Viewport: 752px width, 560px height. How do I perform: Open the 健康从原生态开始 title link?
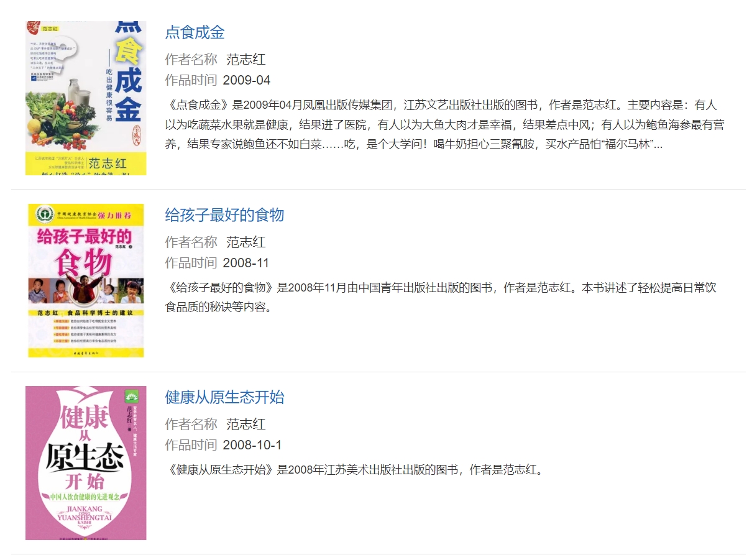(x=224, y=397)
